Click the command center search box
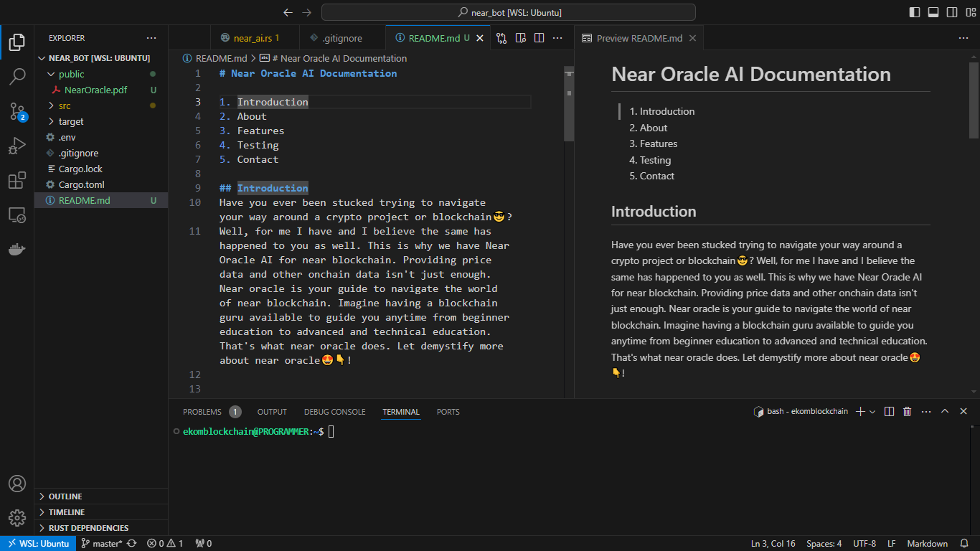Image resolution: width=980 pixels, height=551 pixels. pyautogui.click(x=509, y=12)
